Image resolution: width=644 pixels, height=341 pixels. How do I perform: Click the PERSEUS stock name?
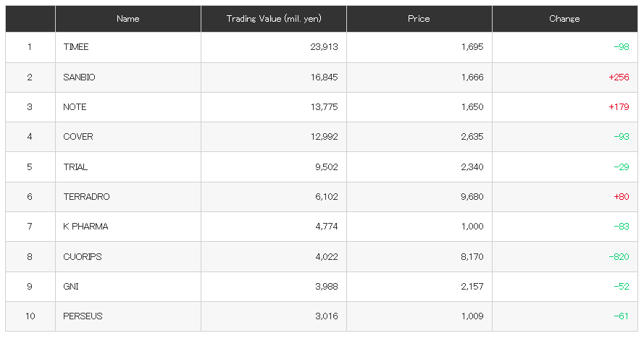tap(83, 316)
